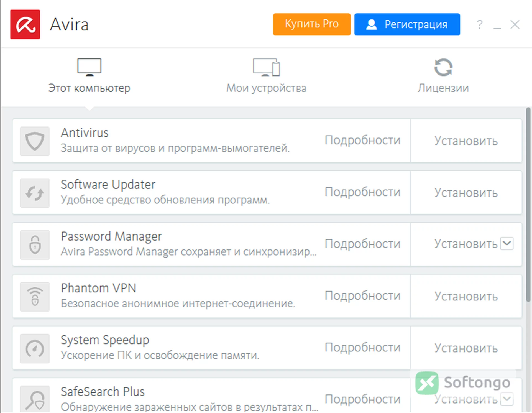Select the Phantom VPN product title
Image resolution: width=532 pixels, height=413 pixels.
click(x=99, y=288)
